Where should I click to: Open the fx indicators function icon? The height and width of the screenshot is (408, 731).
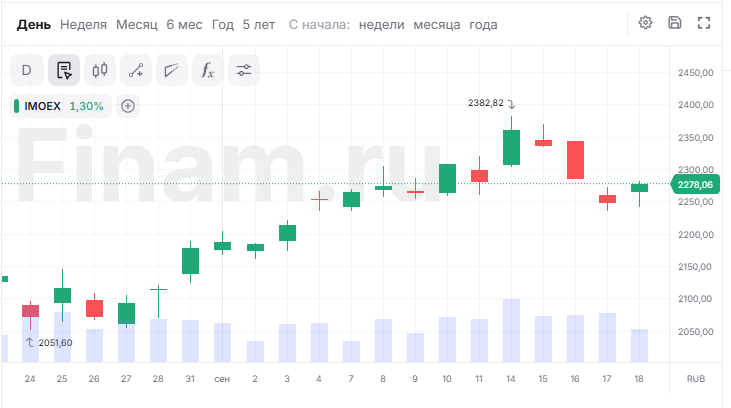[x=208, y=70]
